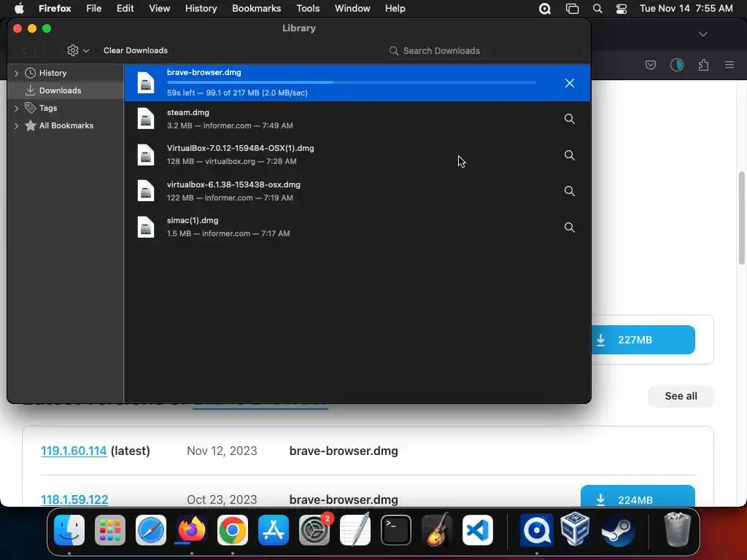Select the simac(1).dmg file name
This screenshot has width=747, height=560.
(193, 220)
